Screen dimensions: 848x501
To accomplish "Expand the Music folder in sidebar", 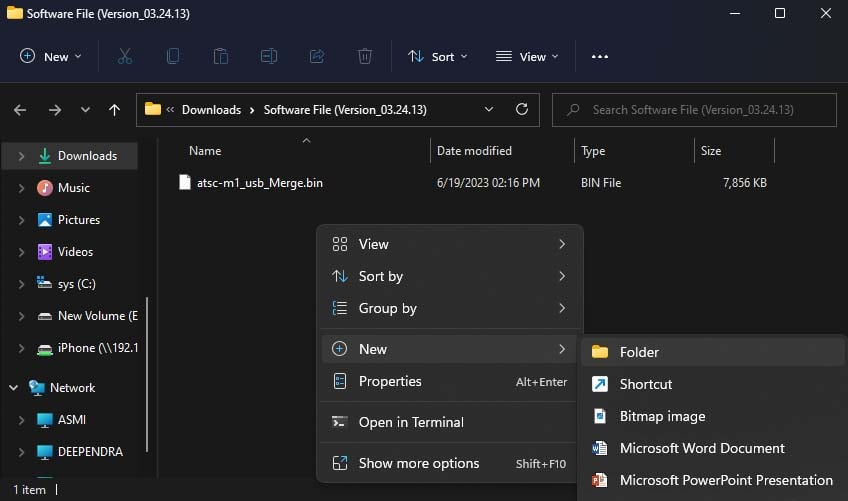I will tap(21, 188).
